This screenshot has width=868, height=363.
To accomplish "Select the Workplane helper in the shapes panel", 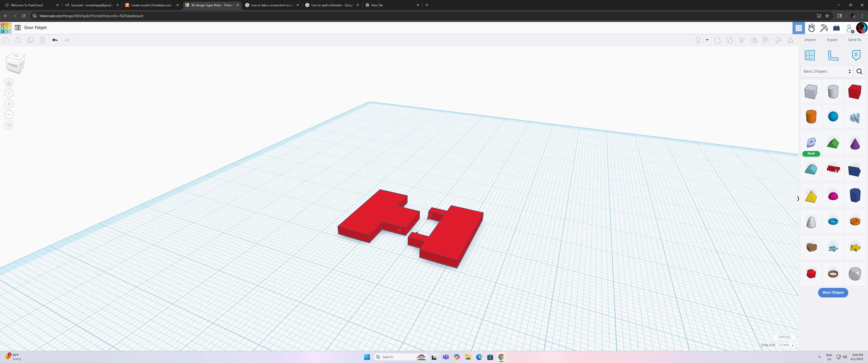I will click(810, 55).
